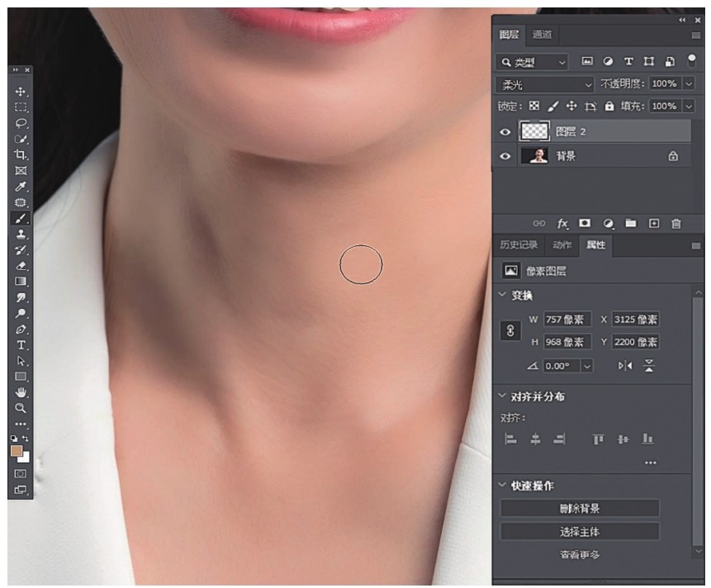
Task: Choose the Eraser tool
Action: (x=21, y=266)
